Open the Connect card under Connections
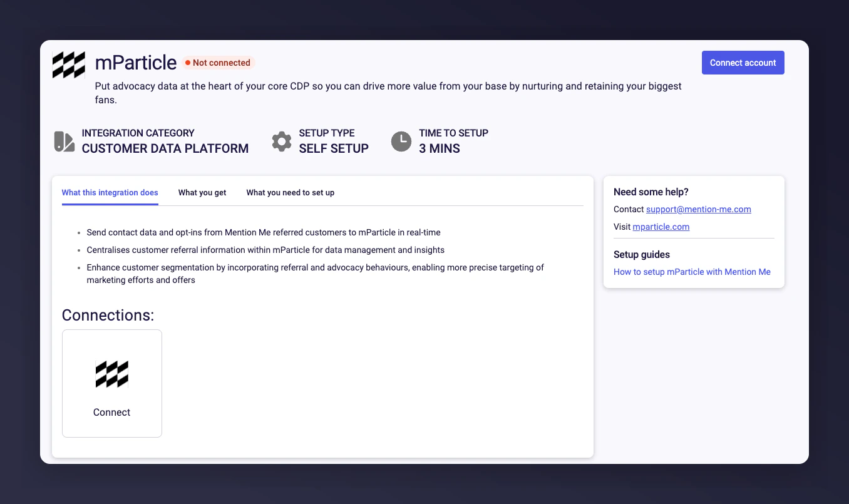849x504 pixels. click(112, 383)
